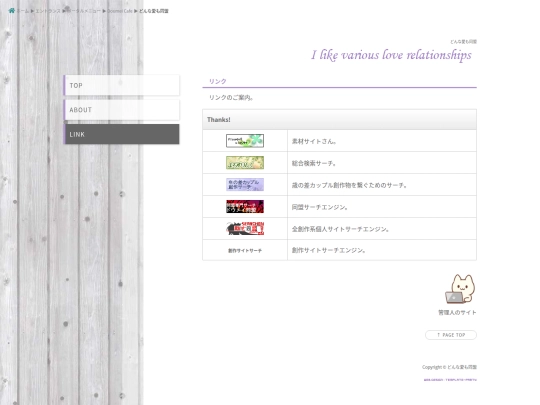Screen dimensions: 540x405
Task: Open the エントランス breadcrumb link
Action: point(48,11)
